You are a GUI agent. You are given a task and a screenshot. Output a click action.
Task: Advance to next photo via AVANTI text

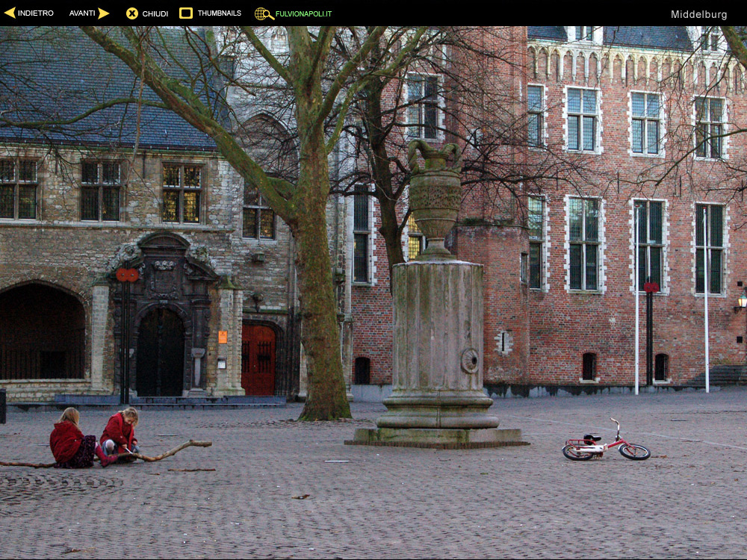[x=82, y=13]
